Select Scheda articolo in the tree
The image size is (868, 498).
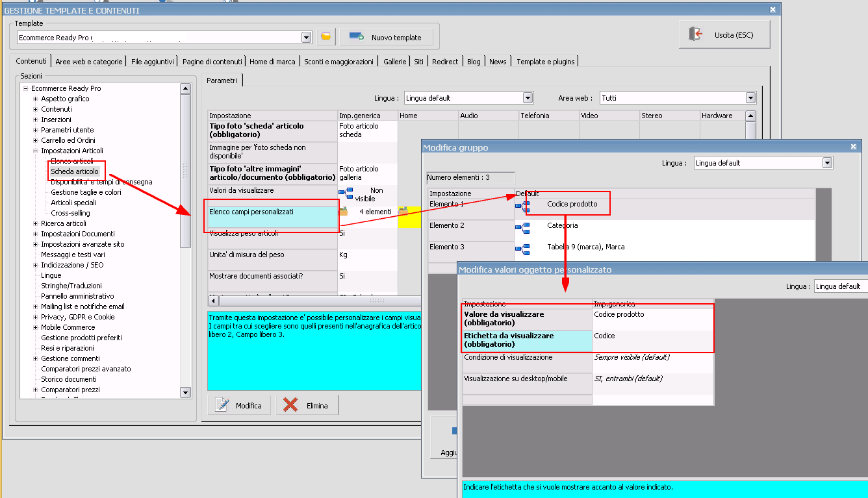click(x=75, y=171)
